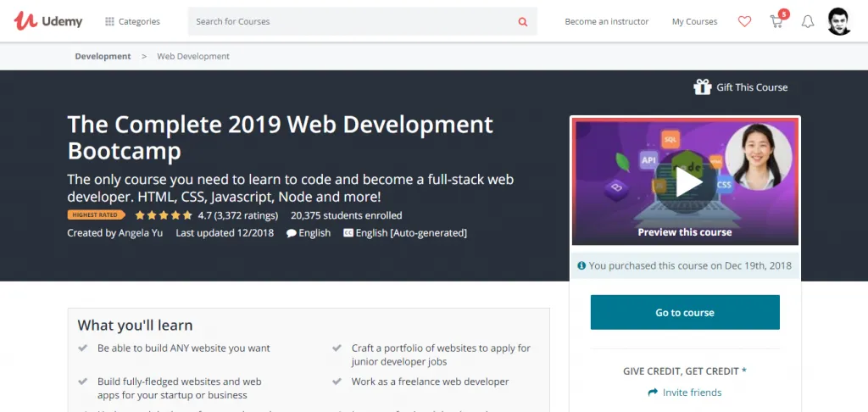Open Become an instructor link

pyautogui.click(x=606, y=21)
